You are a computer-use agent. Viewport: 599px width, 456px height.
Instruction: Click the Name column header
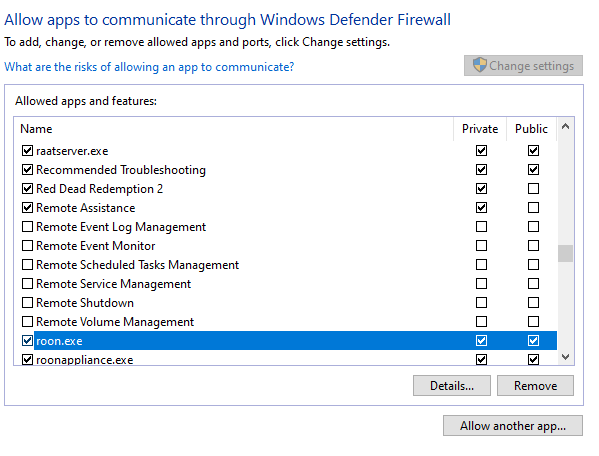pos(234,129)
